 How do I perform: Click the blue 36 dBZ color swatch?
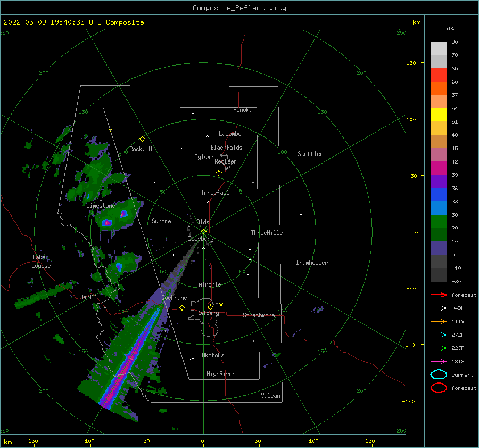pyautogui.click(x=439, y=194)
